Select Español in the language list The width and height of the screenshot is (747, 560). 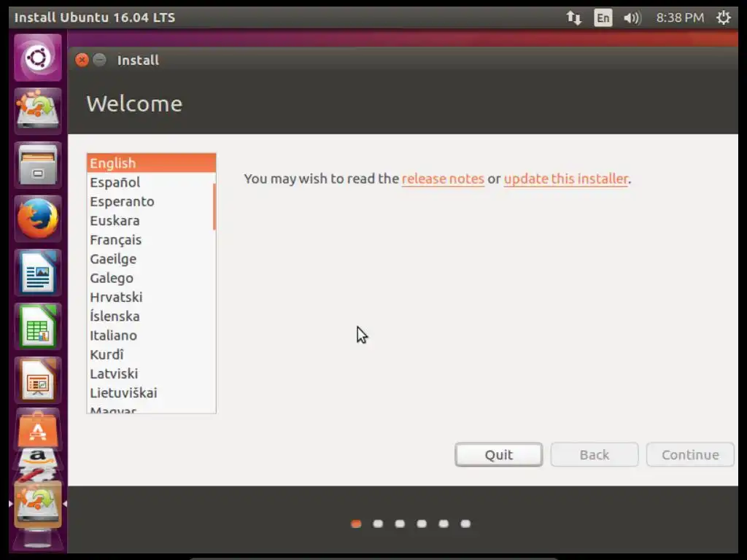coord(150,182)
